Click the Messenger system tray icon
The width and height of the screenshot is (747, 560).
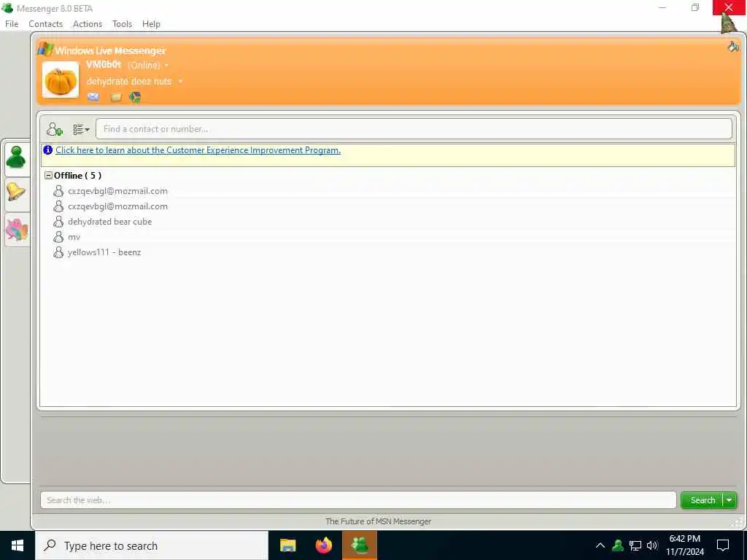pos(618,545)
